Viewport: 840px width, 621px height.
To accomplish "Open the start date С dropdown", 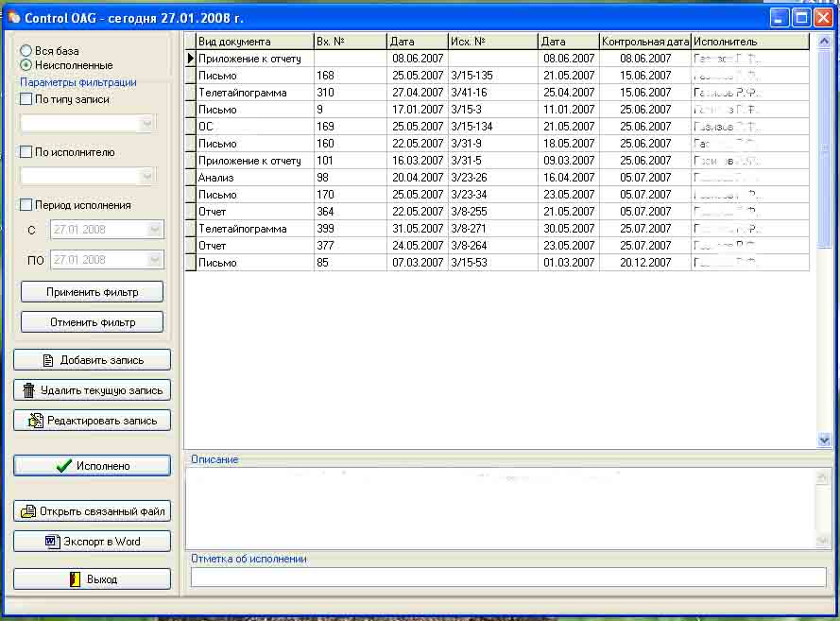I will pos(155,230).
